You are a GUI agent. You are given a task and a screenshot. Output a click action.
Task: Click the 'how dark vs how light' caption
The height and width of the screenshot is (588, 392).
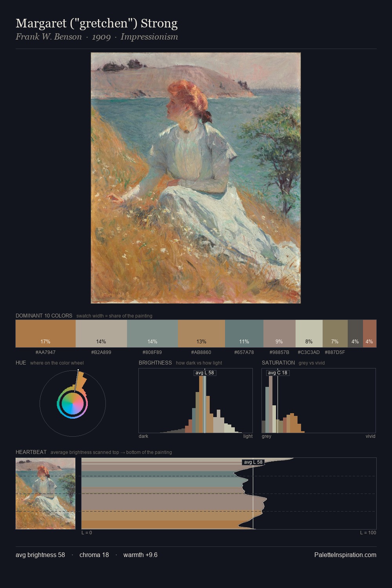tap(199, 363)
